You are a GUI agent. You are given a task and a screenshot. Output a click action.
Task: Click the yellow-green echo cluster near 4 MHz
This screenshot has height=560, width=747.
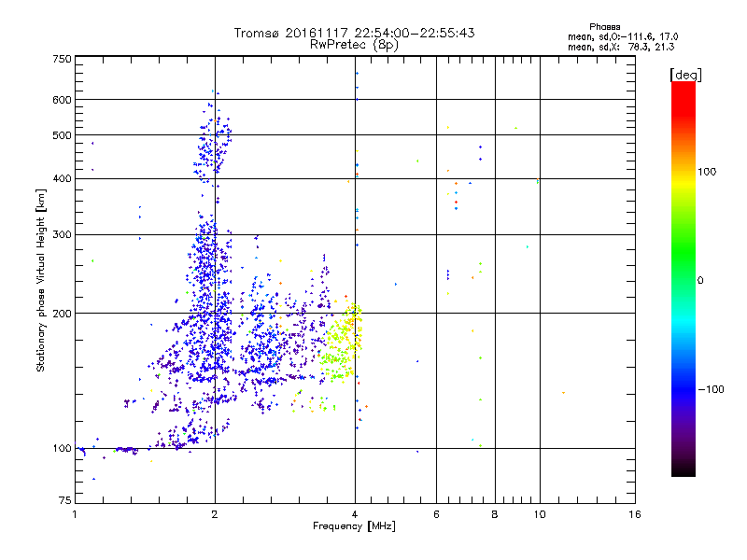[x=341, y=343]
